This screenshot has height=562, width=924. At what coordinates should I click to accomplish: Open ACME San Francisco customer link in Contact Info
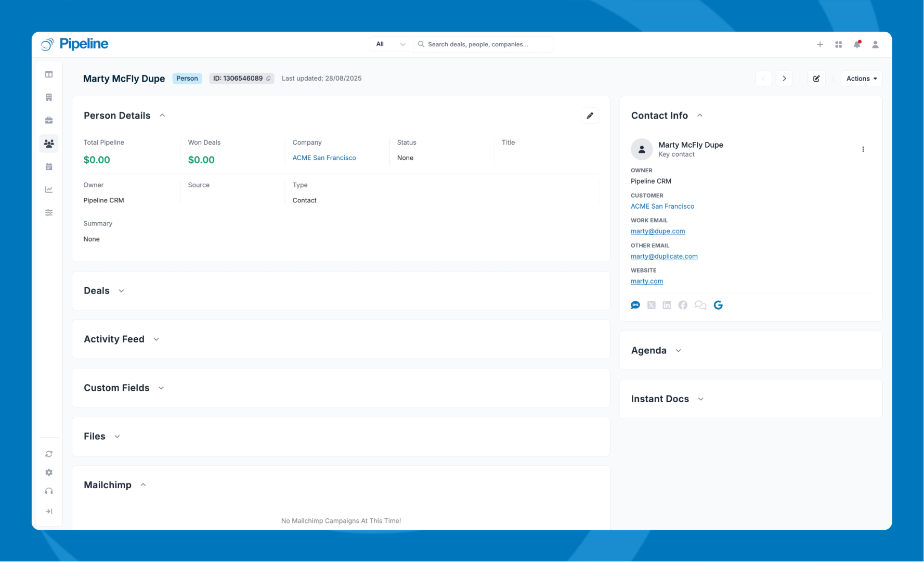(662, 207)
